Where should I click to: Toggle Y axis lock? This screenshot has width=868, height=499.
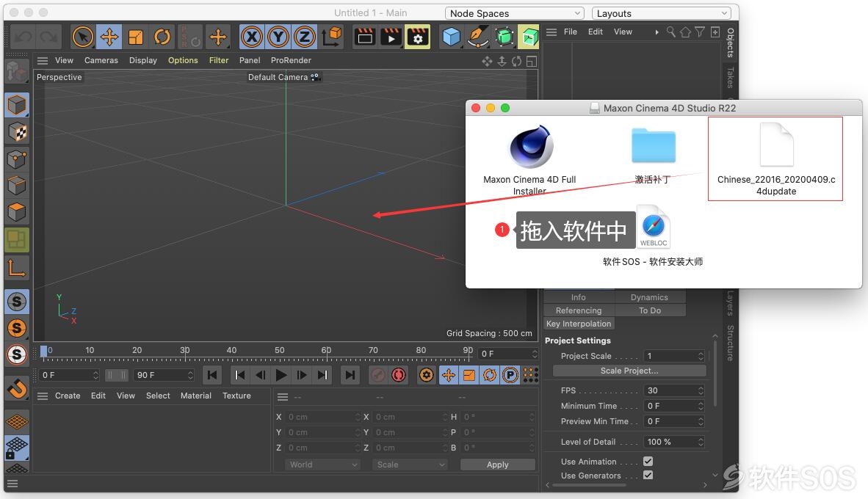pos(278,37)
